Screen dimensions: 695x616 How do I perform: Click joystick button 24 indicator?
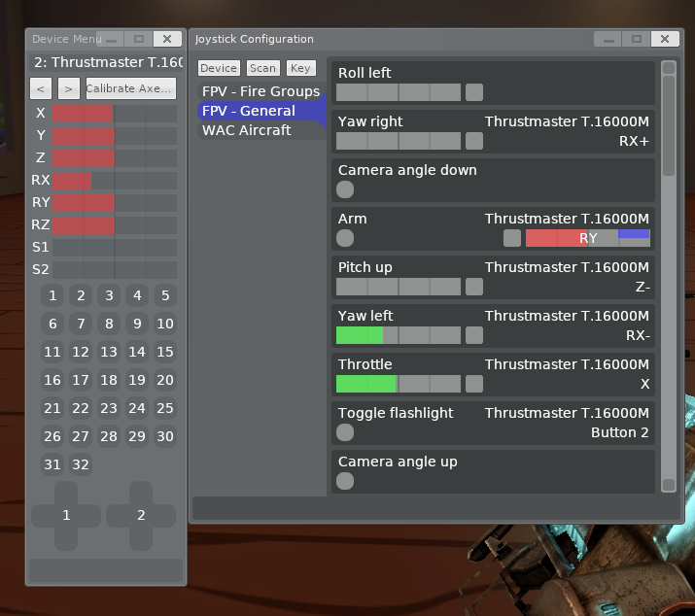pos(137,408)
